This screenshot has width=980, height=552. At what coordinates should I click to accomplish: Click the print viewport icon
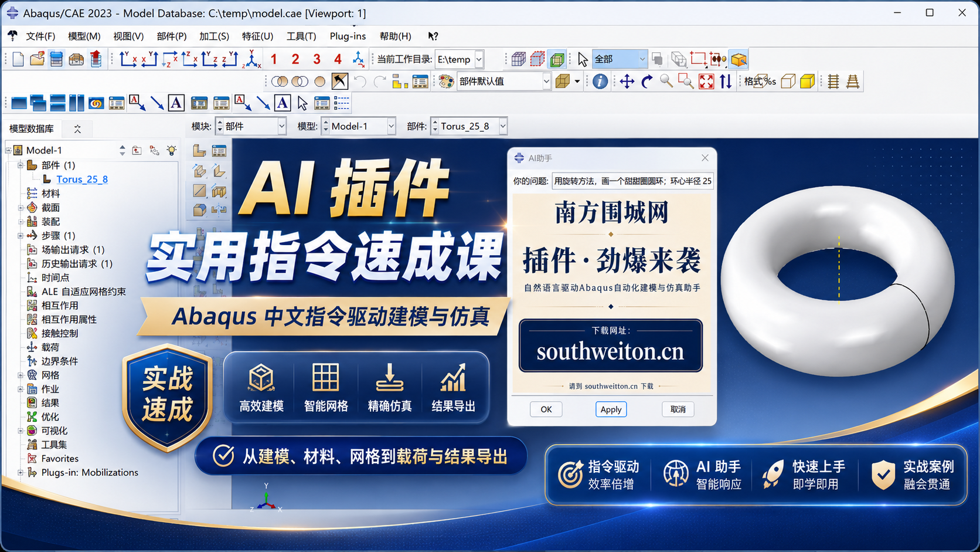76,59
